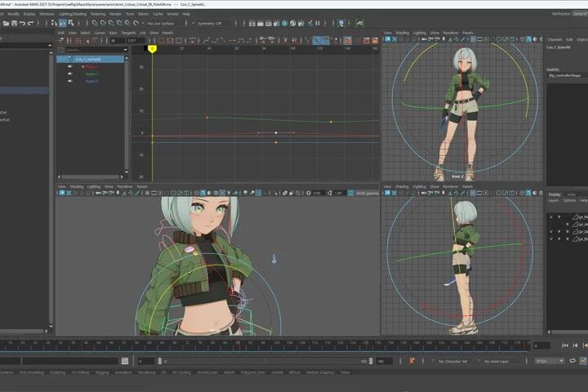Open the No Anim Layer dropdown
Viewport: 588px width, 392px height.
point(499,361)
